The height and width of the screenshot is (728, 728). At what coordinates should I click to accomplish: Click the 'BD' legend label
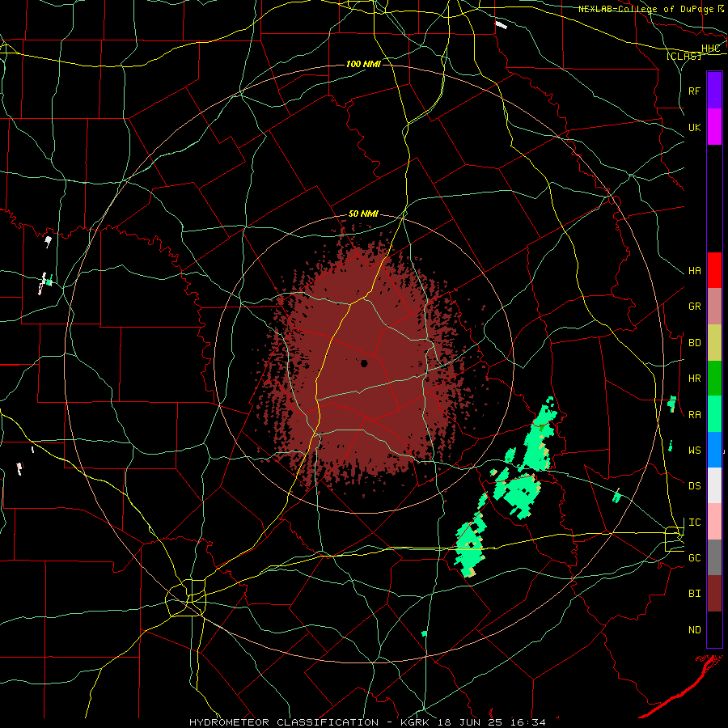[x=694, y=343]
